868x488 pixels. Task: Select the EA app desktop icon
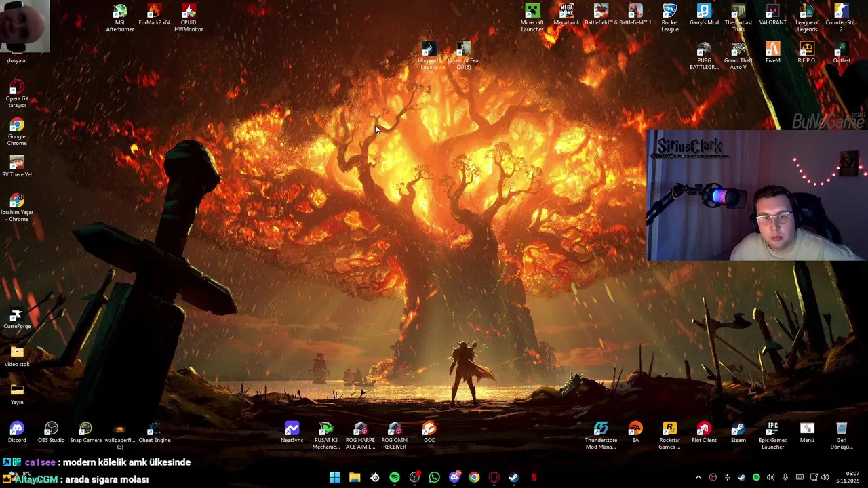635,433
